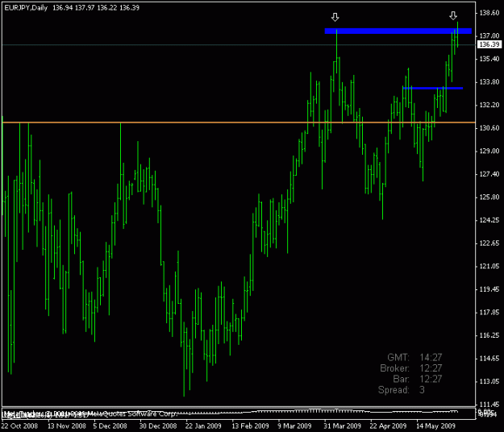Select the orange horizontal line near 131.00

click(x=239, y=123)
